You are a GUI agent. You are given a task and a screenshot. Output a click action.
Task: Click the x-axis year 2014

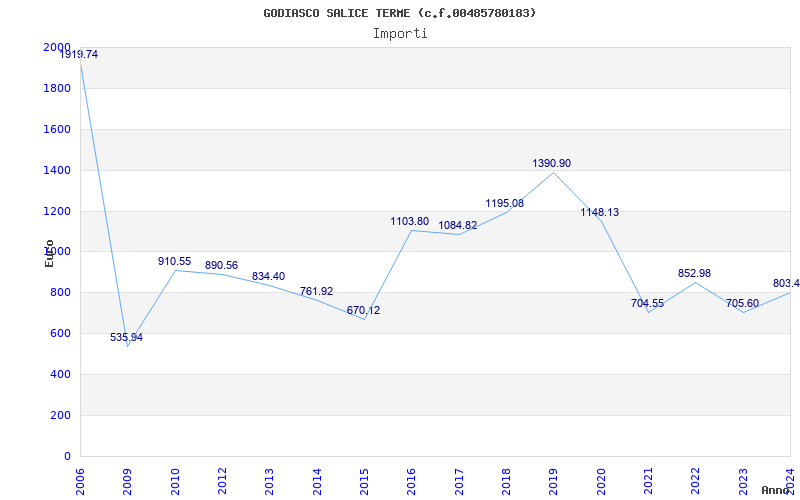pyautogui.click(x=317, y=481)
